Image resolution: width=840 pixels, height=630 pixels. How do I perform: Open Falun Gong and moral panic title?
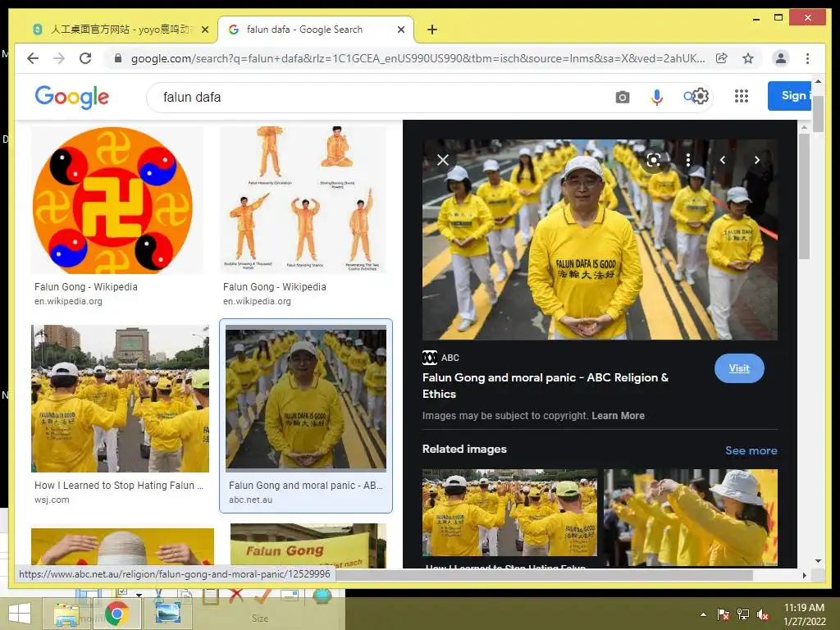[x=546, y=386]
